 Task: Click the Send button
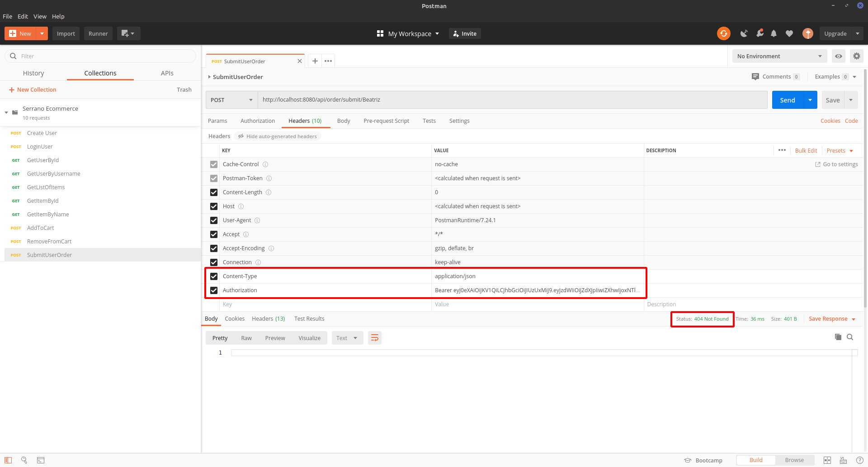[788, 100]
